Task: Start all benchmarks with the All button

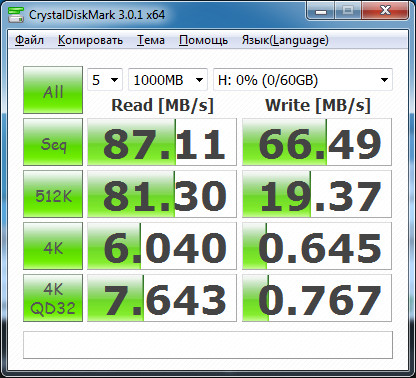Action: [53, 90]
